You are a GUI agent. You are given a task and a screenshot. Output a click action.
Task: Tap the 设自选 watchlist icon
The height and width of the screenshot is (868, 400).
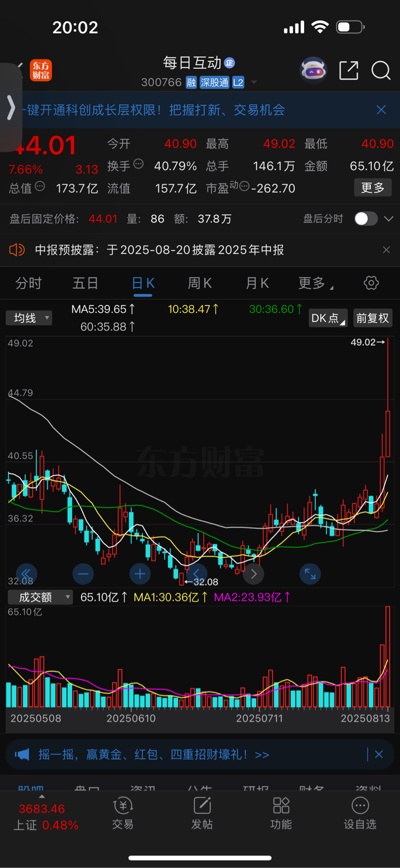(x=360, y=813)
